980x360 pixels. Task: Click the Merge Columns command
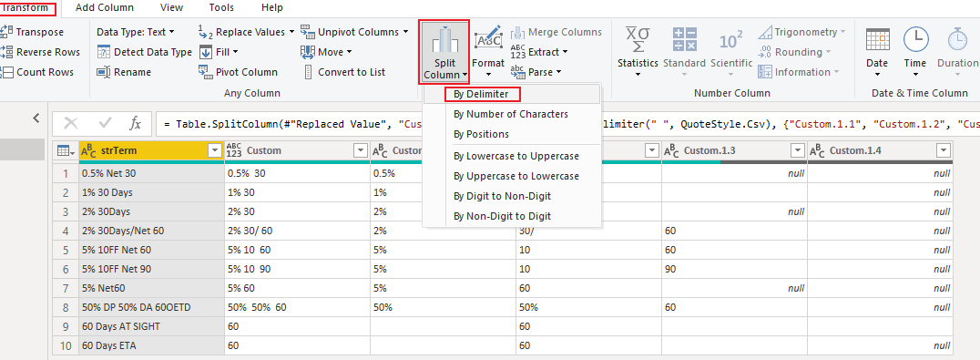pyautogui.click(x=556, y=32)
